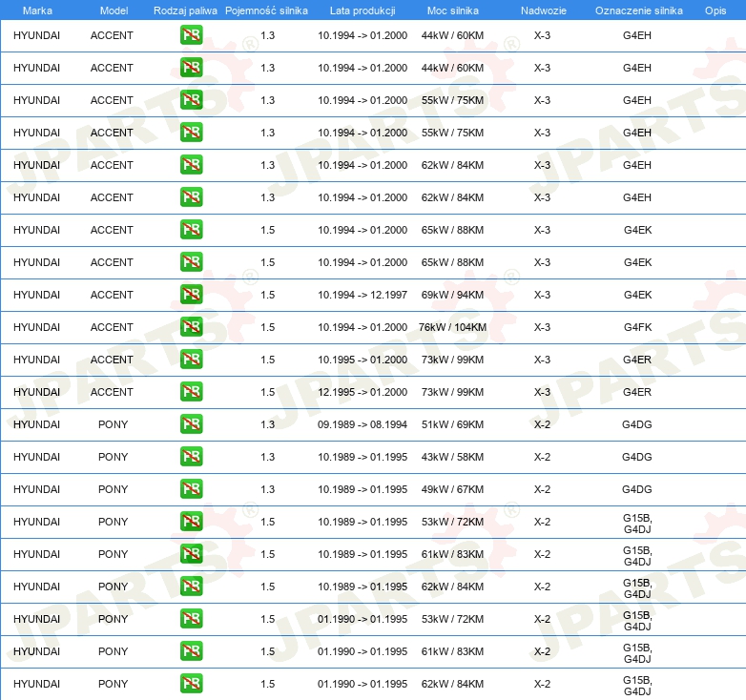
Task: Click the Opis column header
Action: [x=715, y=10]
